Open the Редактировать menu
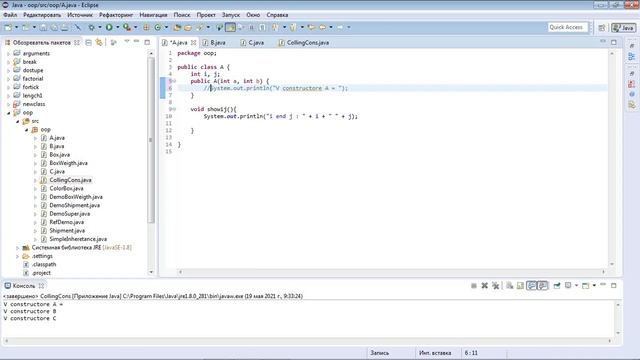Viewport: 640px width, 360px height. pos(42,15)
